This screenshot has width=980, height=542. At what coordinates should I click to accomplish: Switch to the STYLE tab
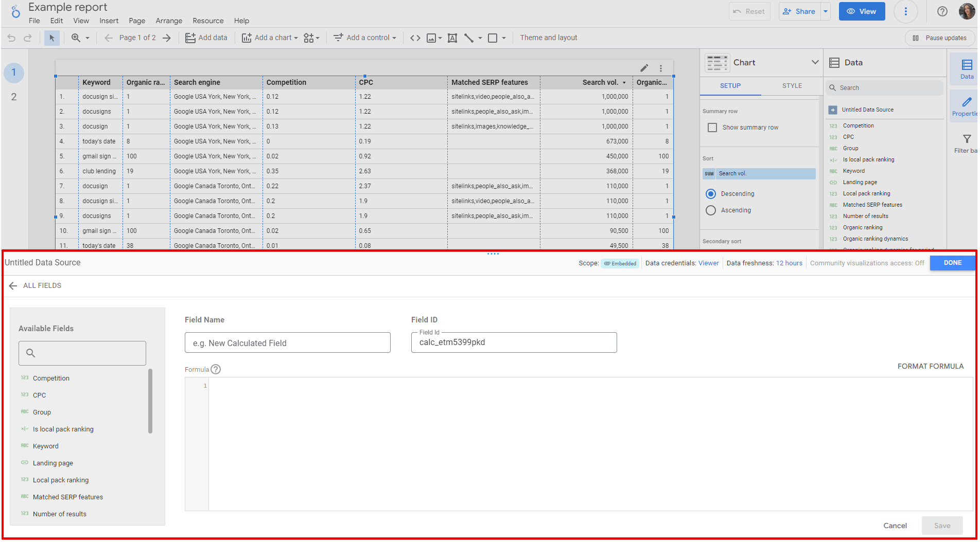coord(792,86)
